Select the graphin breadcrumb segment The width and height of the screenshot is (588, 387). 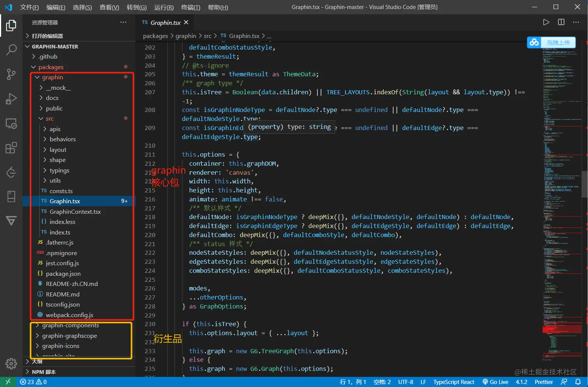(x=186, y=36)
